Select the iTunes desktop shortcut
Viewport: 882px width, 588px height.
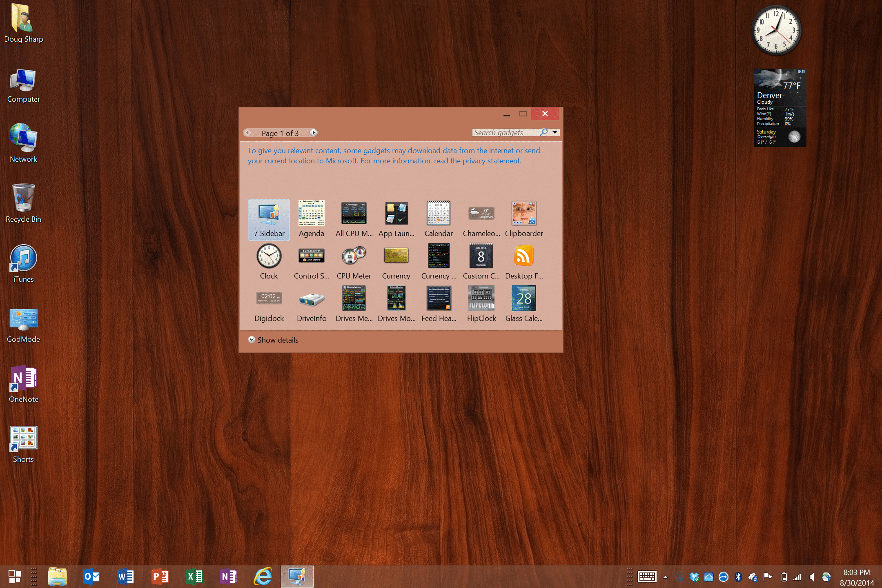click(x=24, y=263)
